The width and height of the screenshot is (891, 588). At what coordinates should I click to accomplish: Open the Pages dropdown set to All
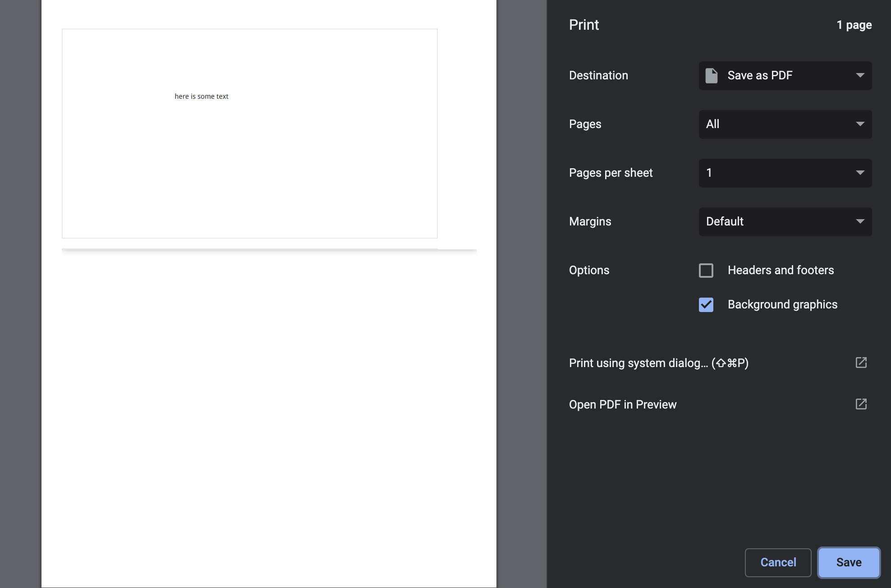785,124
